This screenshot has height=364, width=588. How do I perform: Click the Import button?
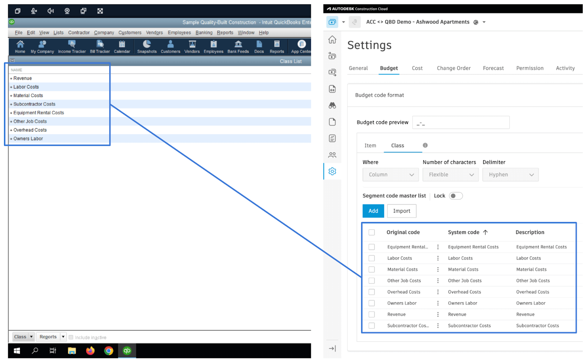pyautogui.click(x=402, y=211)
